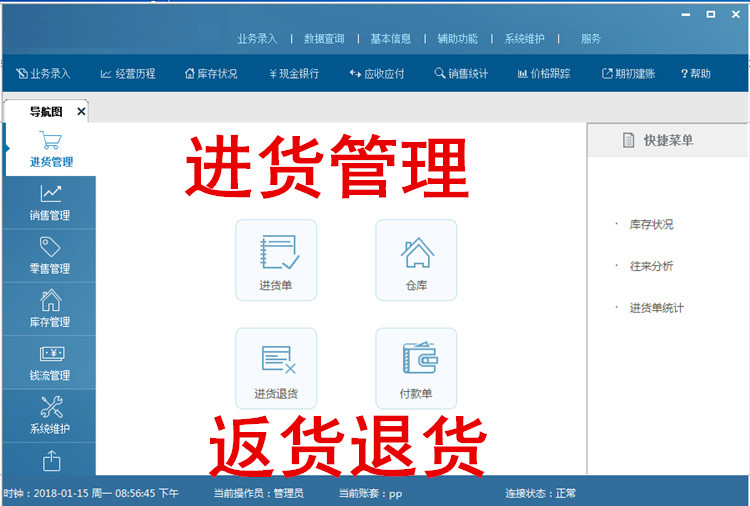Open the 进货单 purchase order icon
Image resolution: width=750 pixels, height=506 pixels.
(275, 260)
